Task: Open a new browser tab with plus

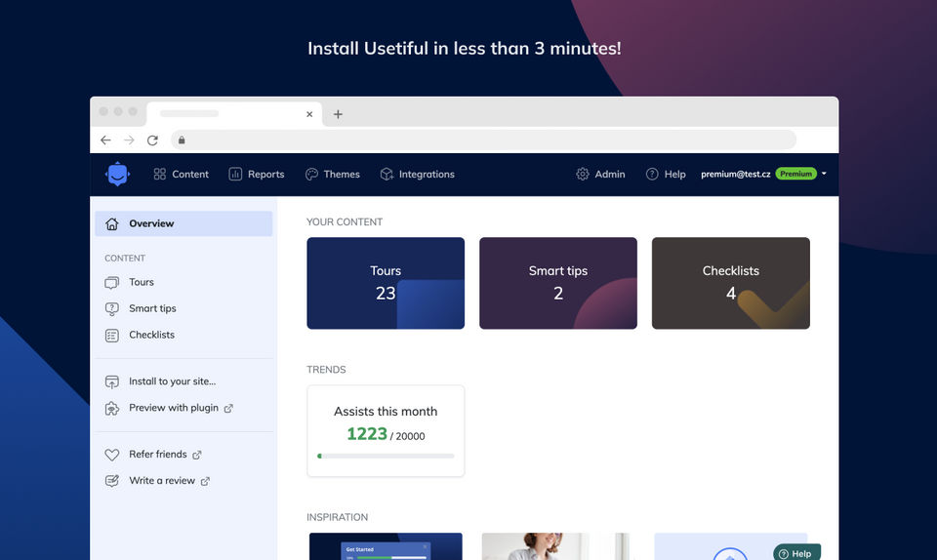Action: (x=338, y=114)
